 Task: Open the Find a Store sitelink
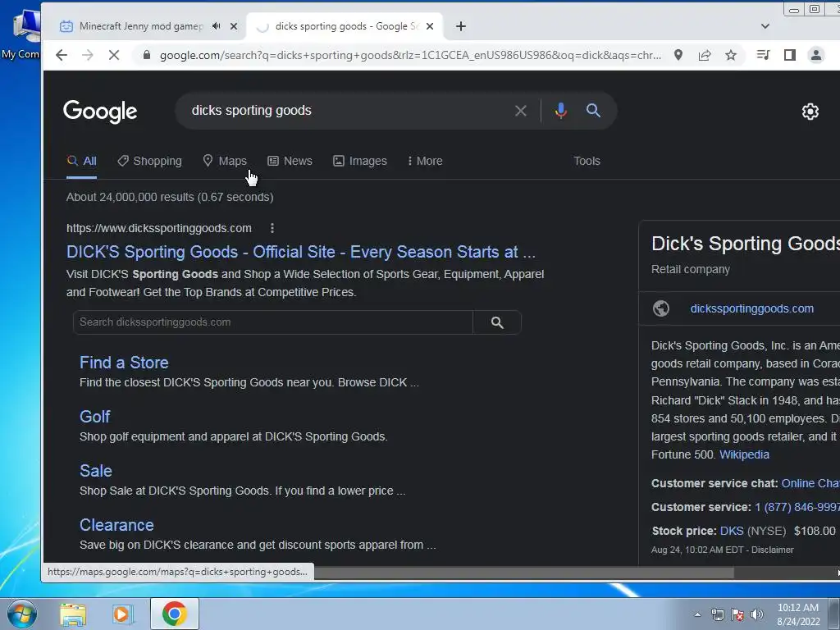(124, 363)
